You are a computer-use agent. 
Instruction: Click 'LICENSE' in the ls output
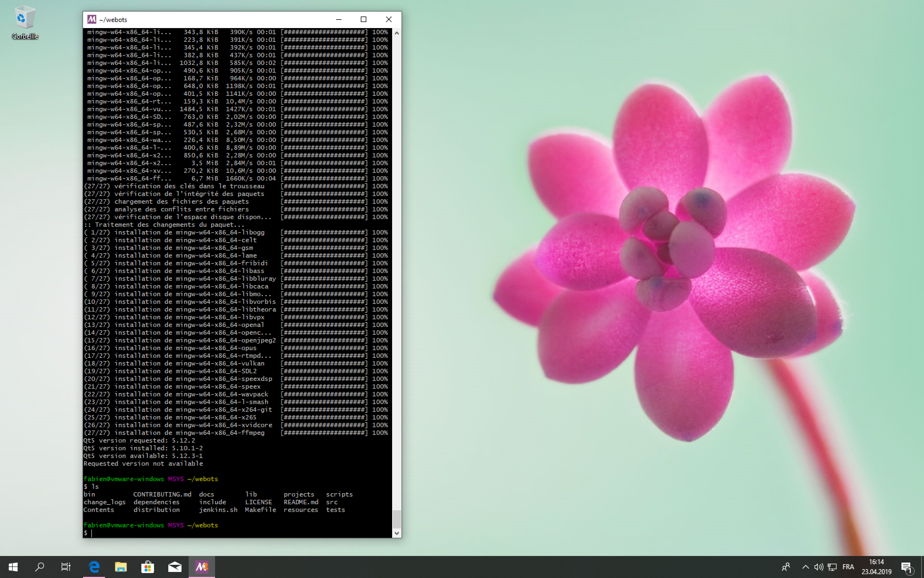[258, 502]
